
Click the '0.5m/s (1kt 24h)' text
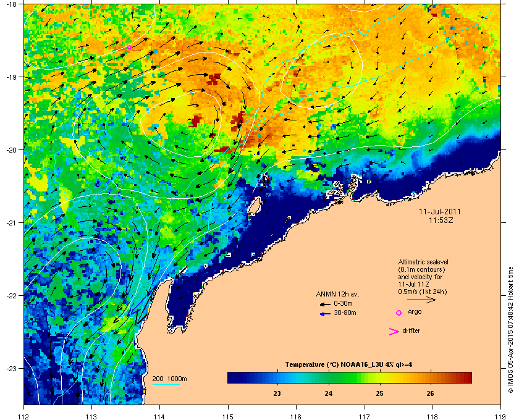coord(423,292)
